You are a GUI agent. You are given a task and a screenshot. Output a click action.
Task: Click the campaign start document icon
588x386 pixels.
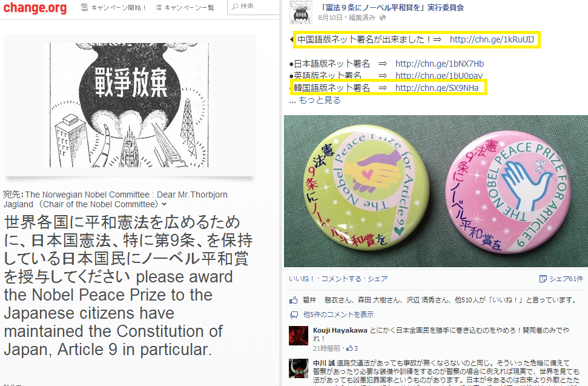tap(85, 7)
